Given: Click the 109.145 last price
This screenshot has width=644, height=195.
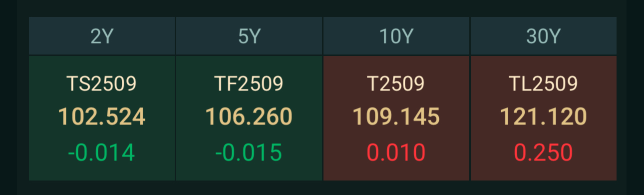Looking at the screenshot, I should point(396,117).
